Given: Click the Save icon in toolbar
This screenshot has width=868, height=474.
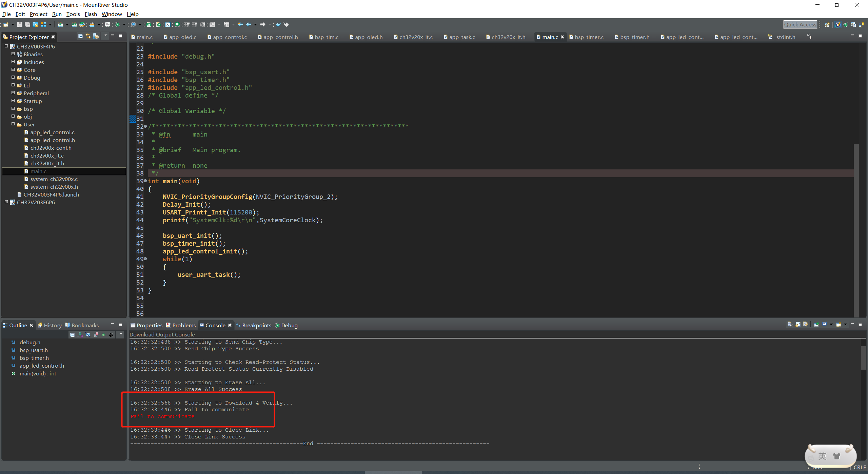Looking at the screenshot, I should [20, 24].
